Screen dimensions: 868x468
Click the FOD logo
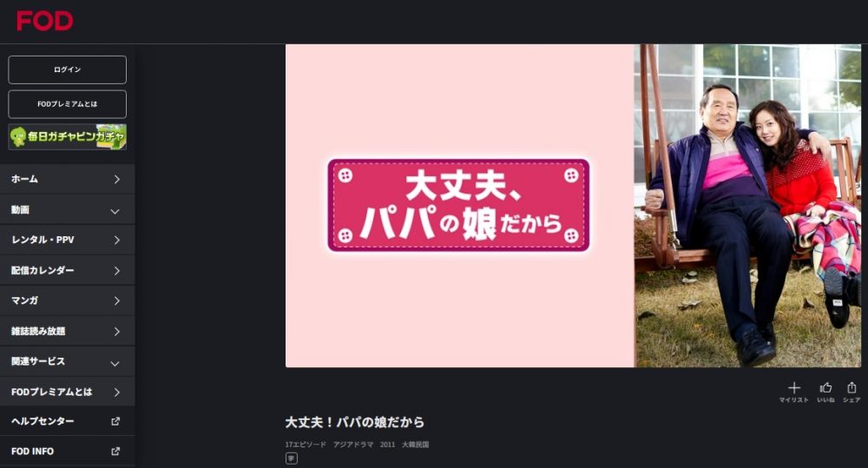[x=45, y=21]
